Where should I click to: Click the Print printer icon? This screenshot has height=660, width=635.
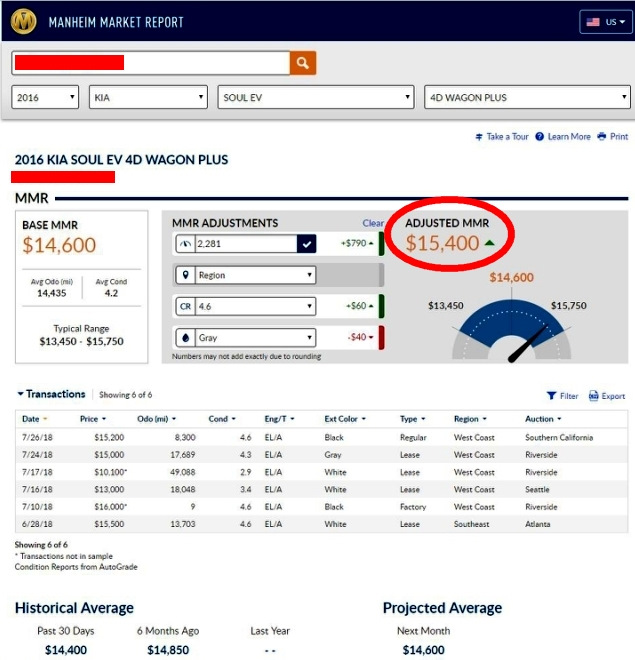click(602, 136)
